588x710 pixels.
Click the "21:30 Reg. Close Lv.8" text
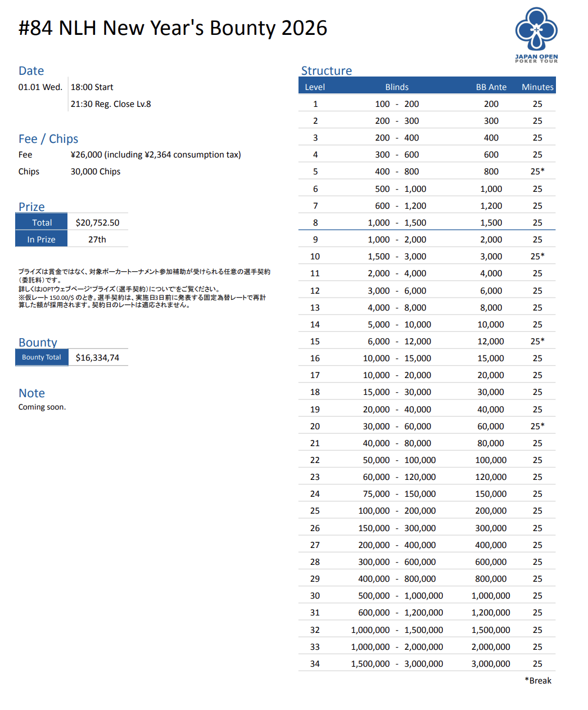click(111, 104)
